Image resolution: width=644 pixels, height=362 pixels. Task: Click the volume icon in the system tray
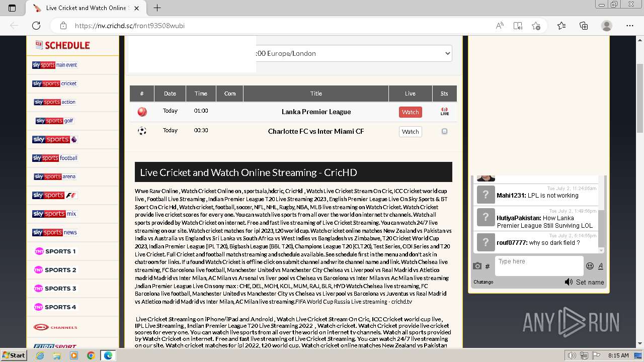(x=572, y=355)
